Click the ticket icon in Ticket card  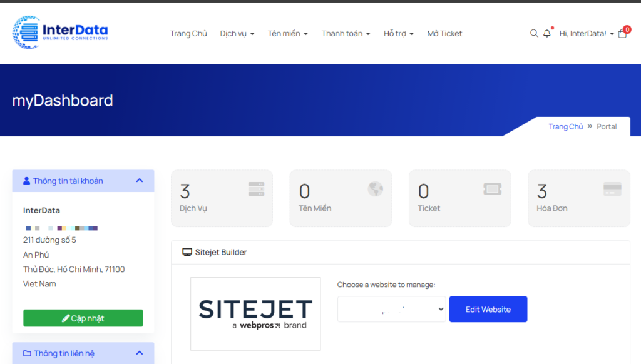(x=493, y=189)
